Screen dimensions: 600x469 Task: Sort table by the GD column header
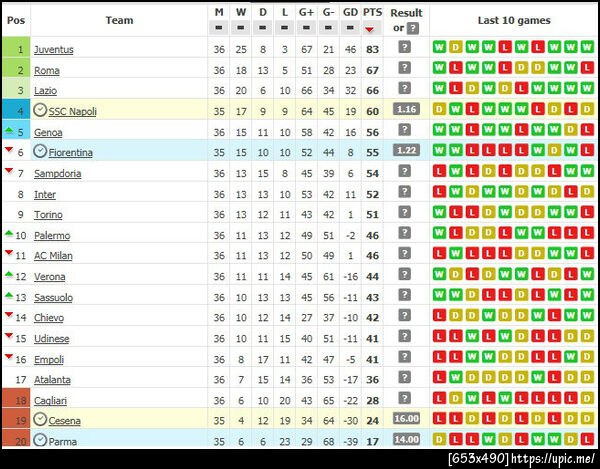pos(350,12)
